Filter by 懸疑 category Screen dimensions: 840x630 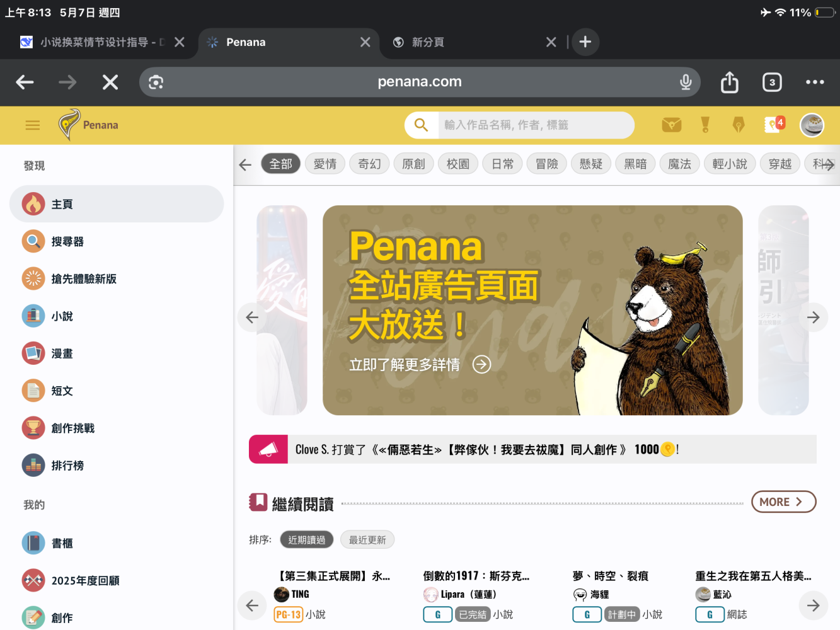[591, 164]
